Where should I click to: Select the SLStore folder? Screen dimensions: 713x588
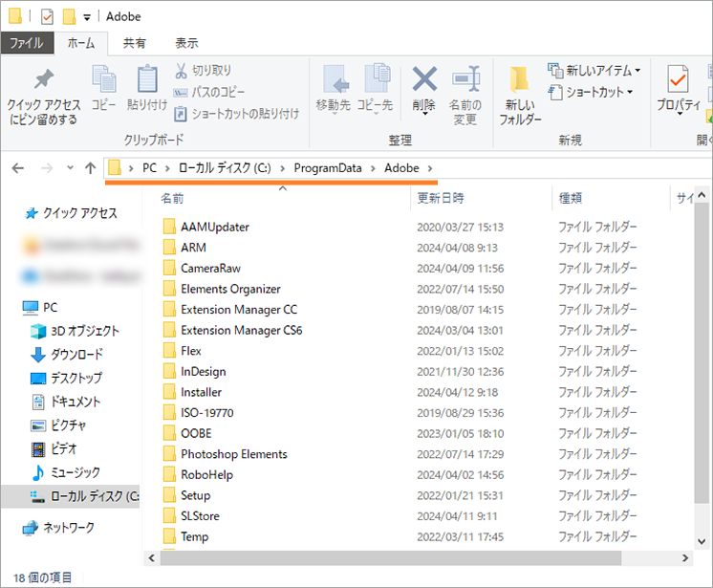191,516
